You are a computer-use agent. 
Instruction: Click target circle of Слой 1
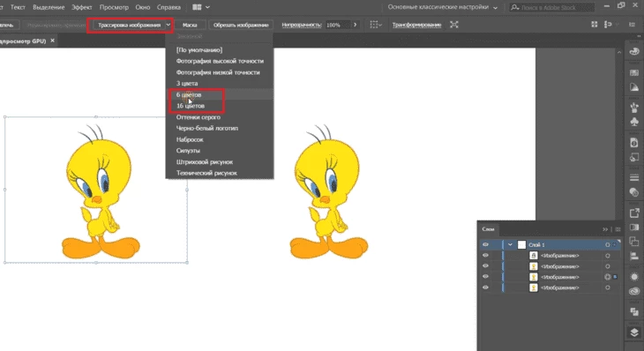pyautogui.click(x=608, y=244)
